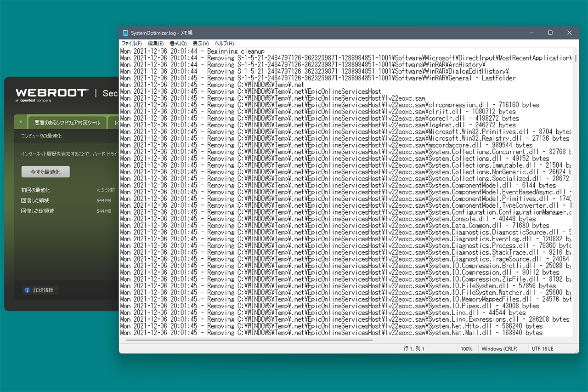Click the Notepad icon in the title bar
The height and width of the screenshot is (392, 588).
(125, 33)
